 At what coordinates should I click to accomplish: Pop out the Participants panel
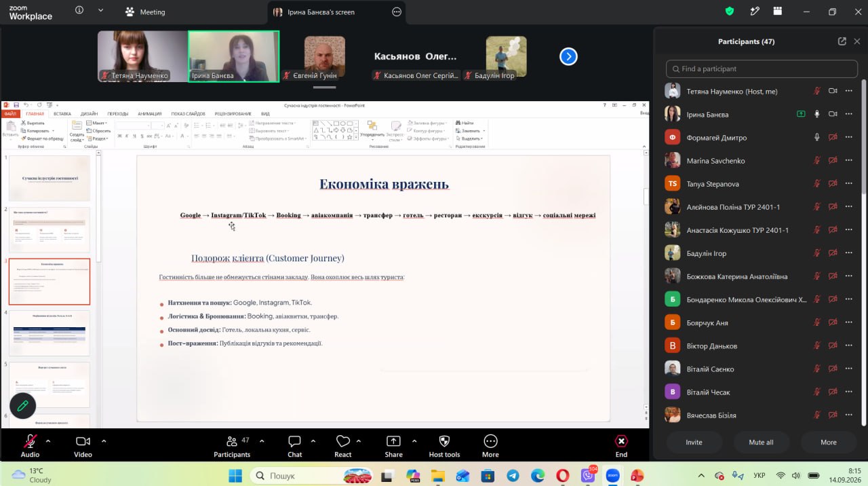coord(842,41)
